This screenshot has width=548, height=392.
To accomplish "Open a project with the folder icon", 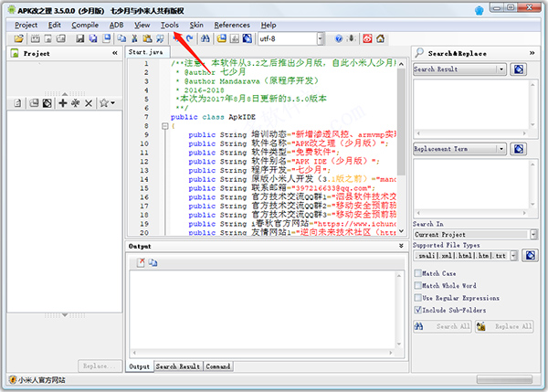I will click(19, 38).
